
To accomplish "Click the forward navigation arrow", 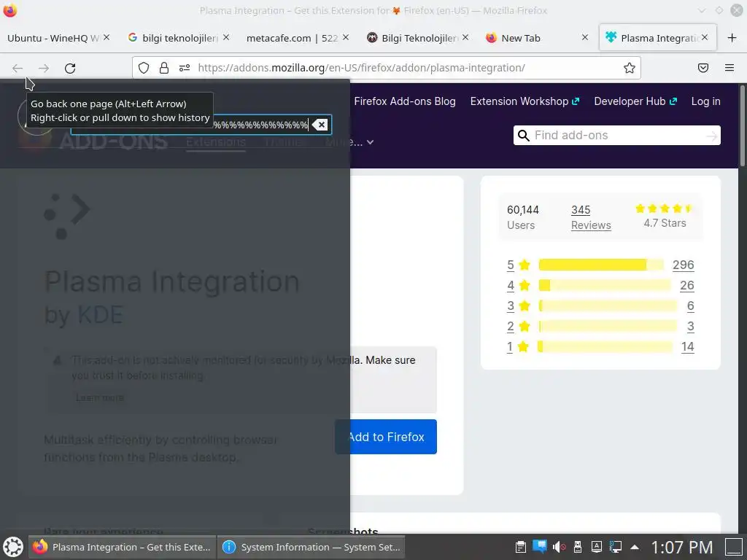I will [x=44, y=68].
